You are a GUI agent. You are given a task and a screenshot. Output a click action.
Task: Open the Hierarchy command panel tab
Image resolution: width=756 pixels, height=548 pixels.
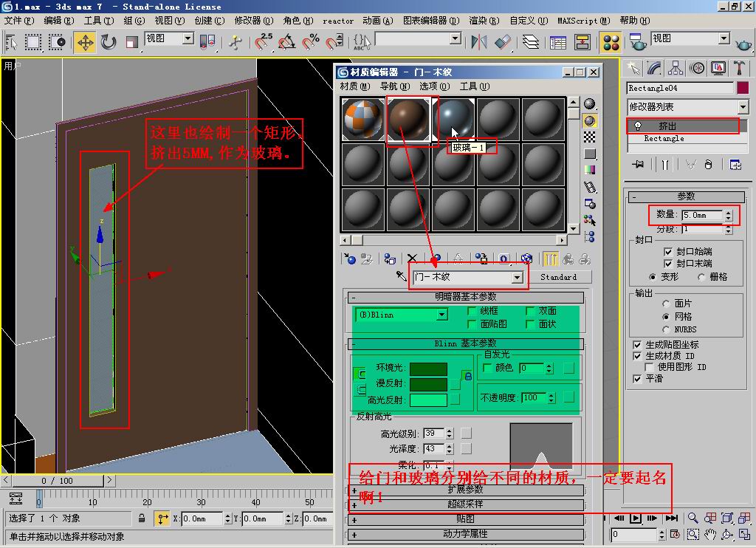[x=676, y=69]
